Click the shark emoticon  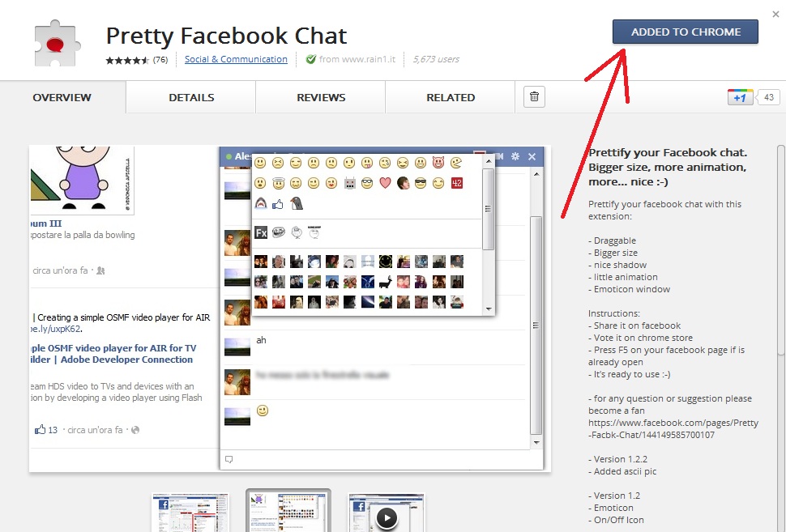(x=260, y=203)
